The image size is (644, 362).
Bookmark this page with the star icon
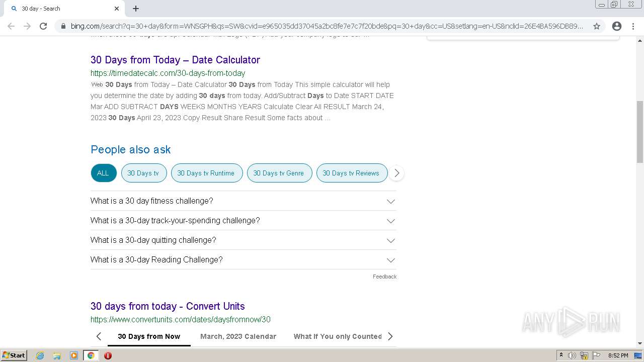click(x=597, y=26)
